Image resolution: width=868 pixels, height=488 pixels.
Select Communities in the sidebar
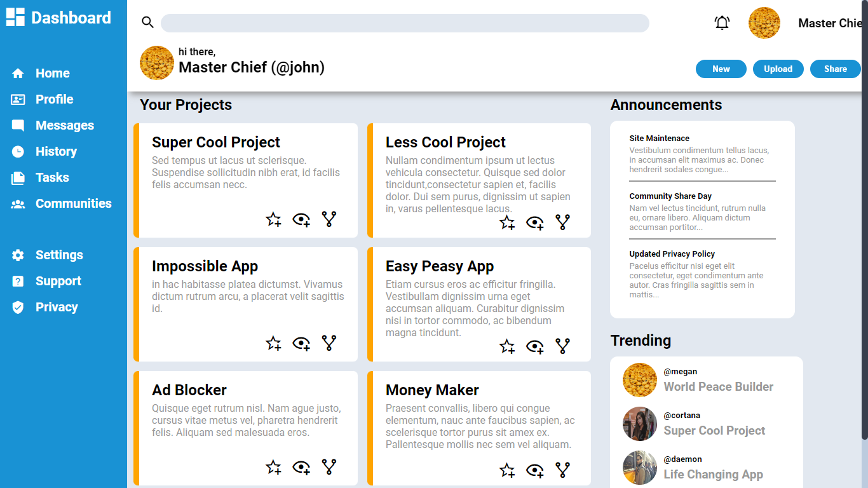pos(73,203)
